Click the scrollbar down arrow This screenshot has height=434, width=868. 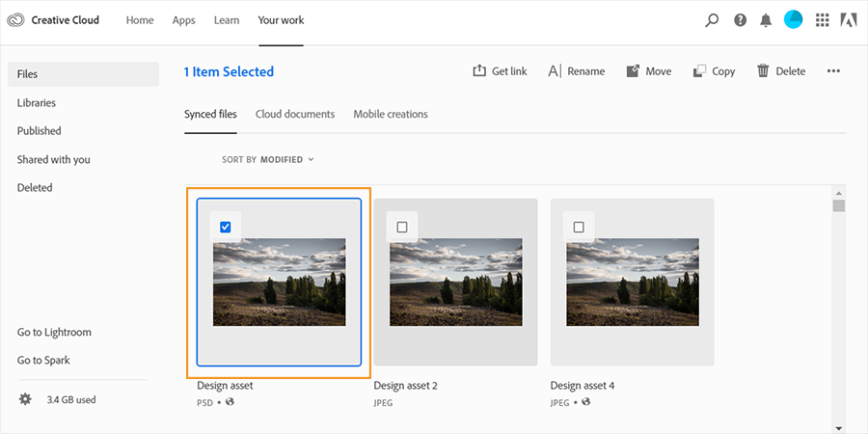(x=839, y=428)
